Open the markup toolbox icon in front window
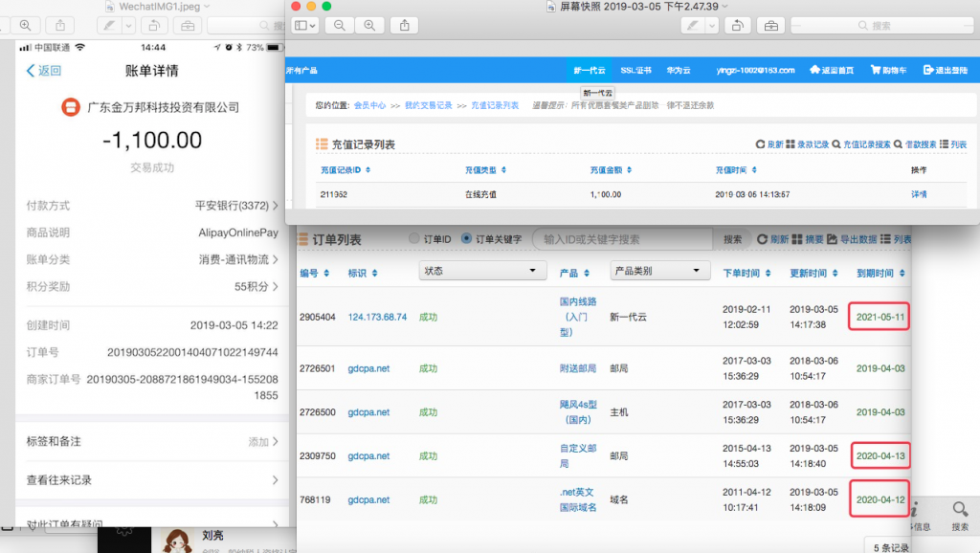The image size is (980, 553). click(771, 26)
